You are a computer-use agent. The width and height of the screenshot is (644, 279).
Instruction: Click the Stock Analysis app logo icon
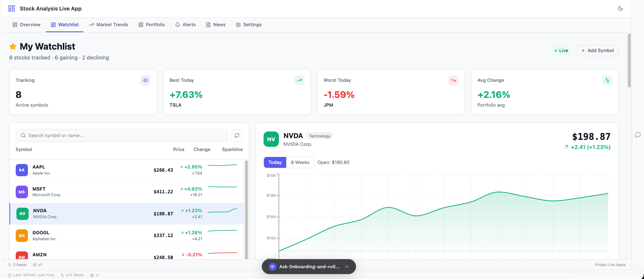tap(12, 8)
